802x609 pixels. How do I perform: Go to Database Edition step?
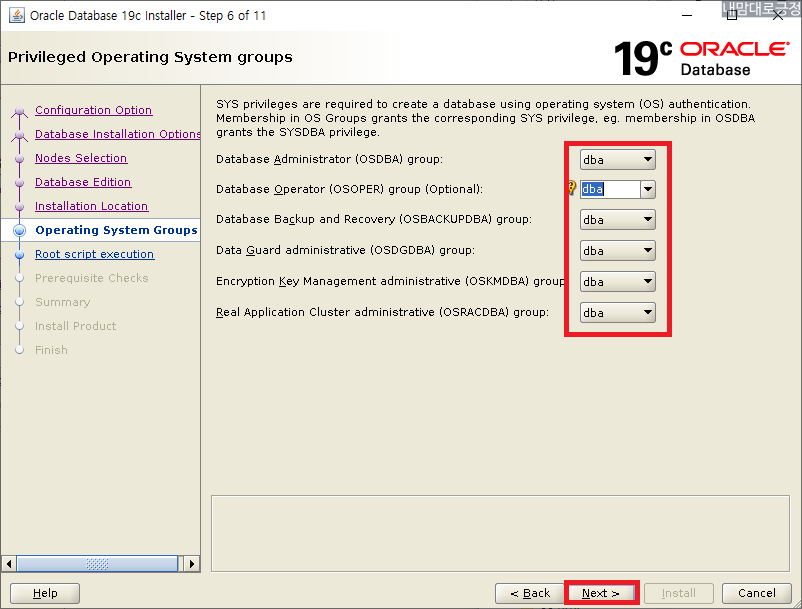(x=83, y=182)
